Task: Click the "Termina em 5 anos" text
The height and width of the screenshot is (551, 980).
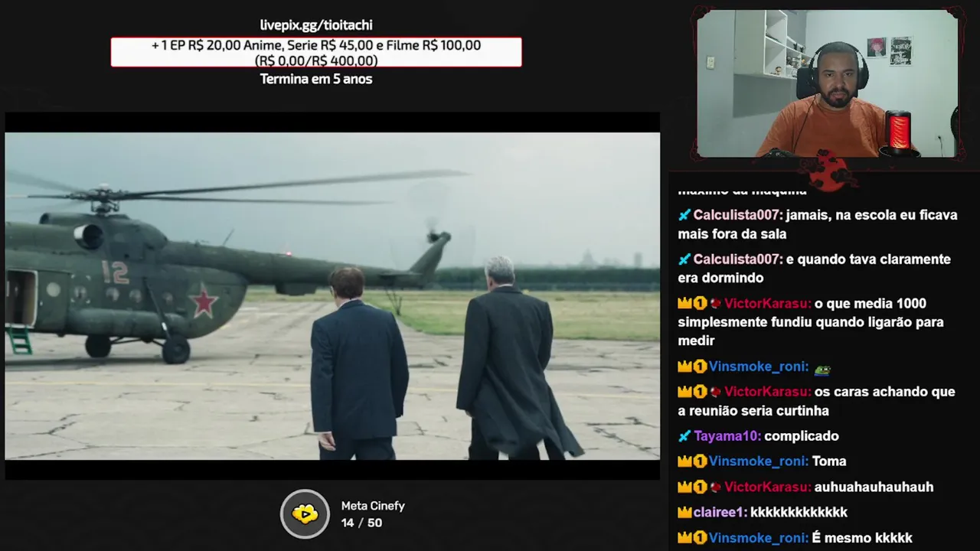Action: [316, 79]
